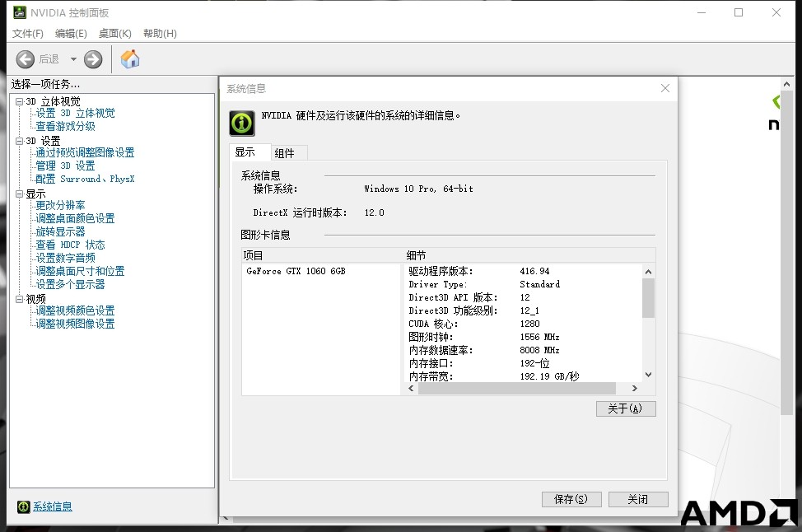Screen dimensions: 802x532
Task: Click the 细节 column header
Action: coord(530,255)
